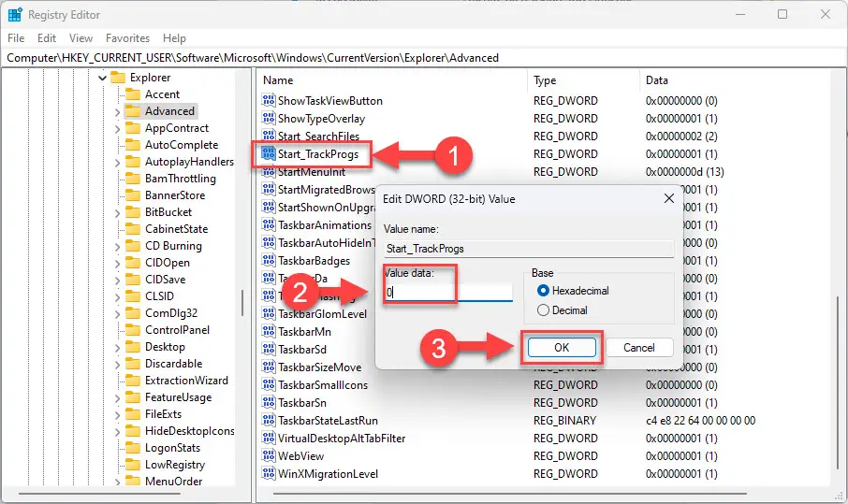
Task: Click the TaskbarStateLastRun binary value icon
Action: point(269,420)
